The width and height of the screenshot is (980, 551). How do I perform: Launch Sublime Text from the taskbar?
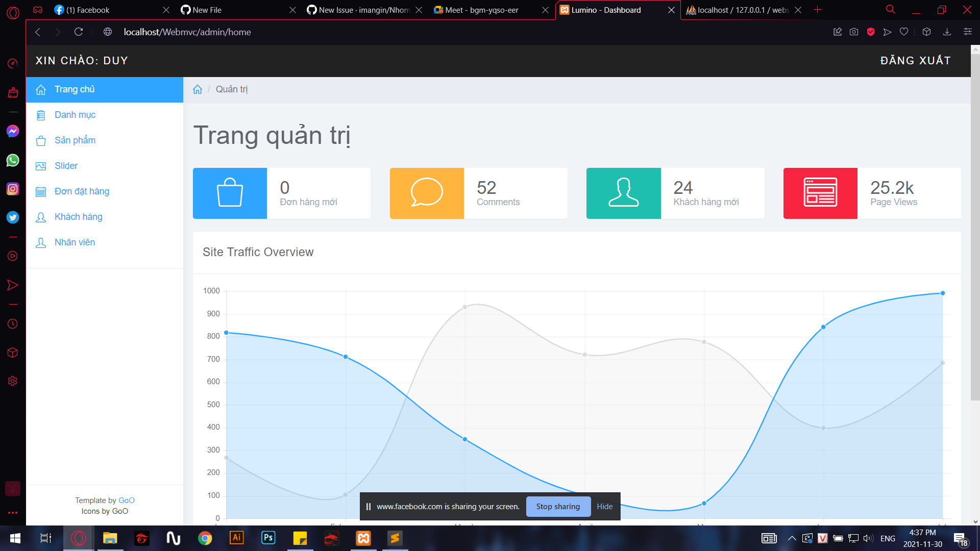point(395,538)
